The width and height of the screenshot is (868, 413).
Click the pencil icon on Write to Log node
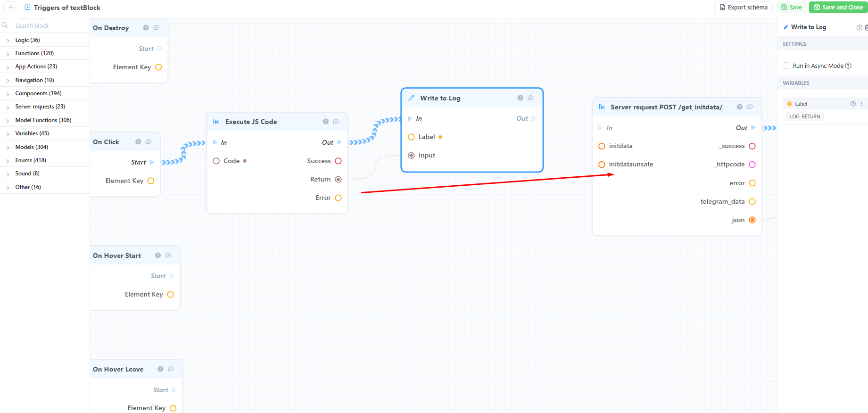(x=411, y=98)
